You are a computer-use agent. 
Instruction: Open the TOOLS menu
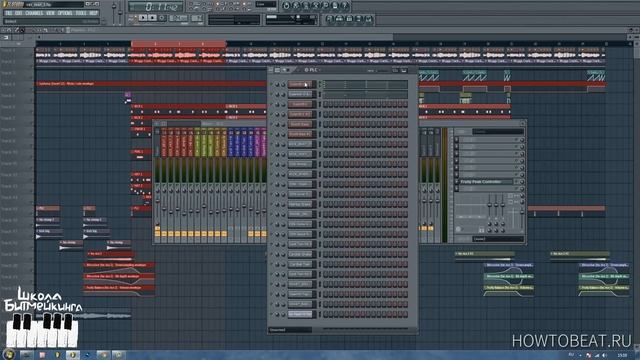coord(81,13)
